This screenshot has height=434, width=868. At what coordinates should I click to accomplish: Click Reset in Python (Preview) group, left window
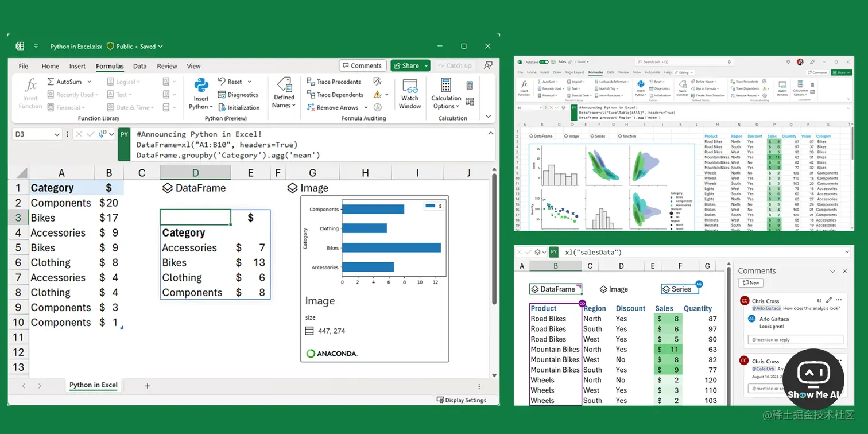[230, 82]
